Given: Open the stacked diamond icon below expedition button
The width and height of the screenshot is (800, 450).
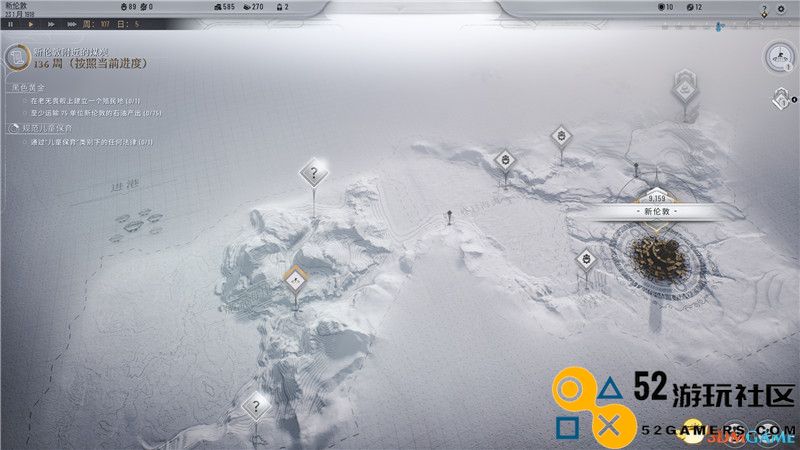Looking at the screenshot, I should (x=783, y=98).
